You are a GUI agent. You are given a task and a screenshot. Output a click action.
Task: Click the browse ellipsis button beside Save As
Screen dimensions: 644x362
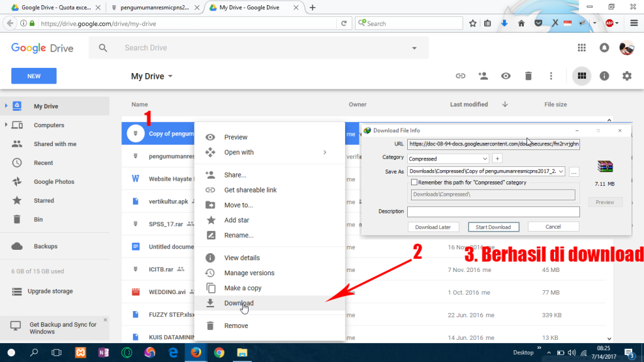click(x=574, y=172)
